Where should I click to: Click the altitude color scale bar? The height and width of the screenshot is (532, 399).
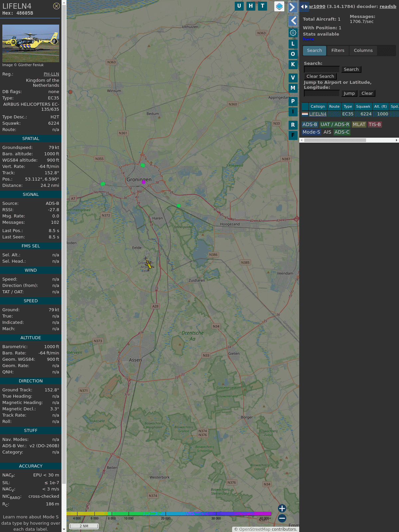(x=169, y=514)
